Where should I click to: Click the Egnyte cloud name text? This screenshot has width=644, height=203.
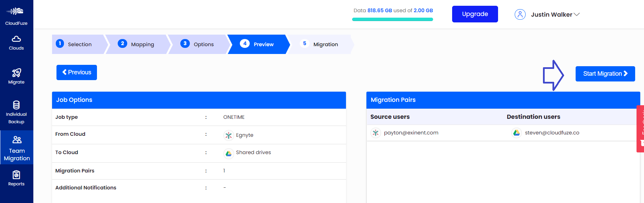tap(245, 135)
